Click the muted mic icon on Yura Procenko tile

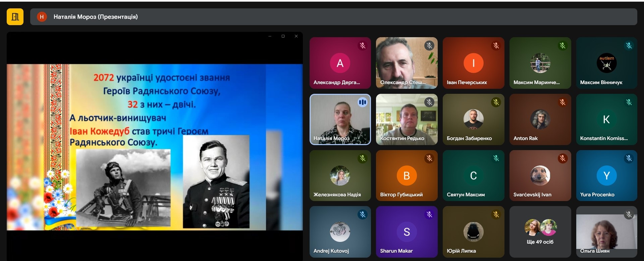click(x=629, y=158)
